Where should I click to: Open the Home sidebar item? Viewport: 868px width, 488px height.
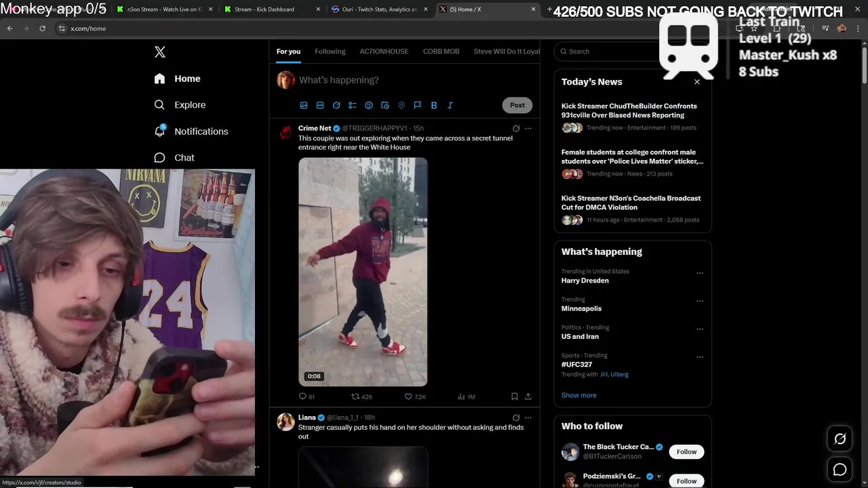[x=177, y=79]
